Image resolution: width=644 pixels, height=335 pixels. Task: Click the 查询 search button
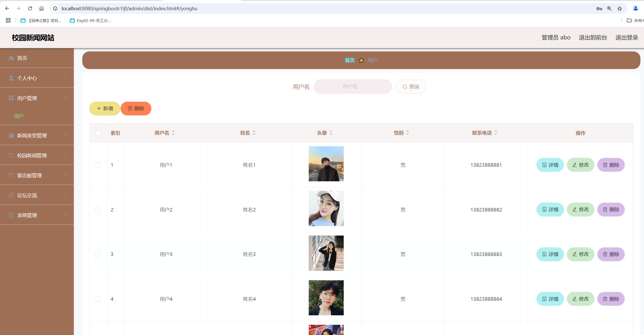coord(411,87)
